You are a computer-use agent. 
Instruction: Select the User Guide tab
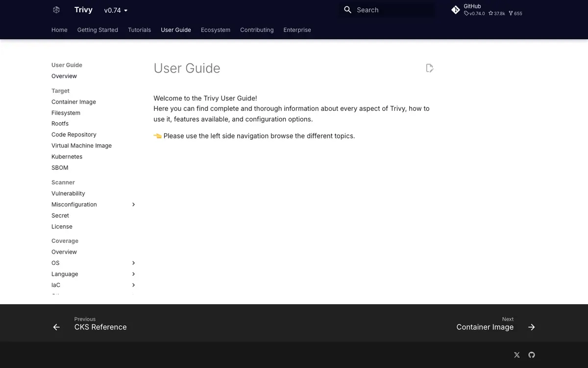point(176,30)
